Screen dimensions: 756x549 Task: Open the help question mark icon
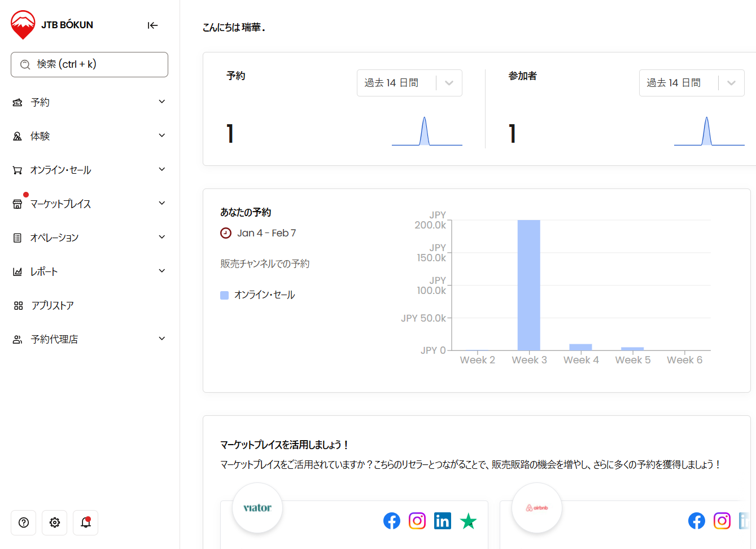[24, 522]
